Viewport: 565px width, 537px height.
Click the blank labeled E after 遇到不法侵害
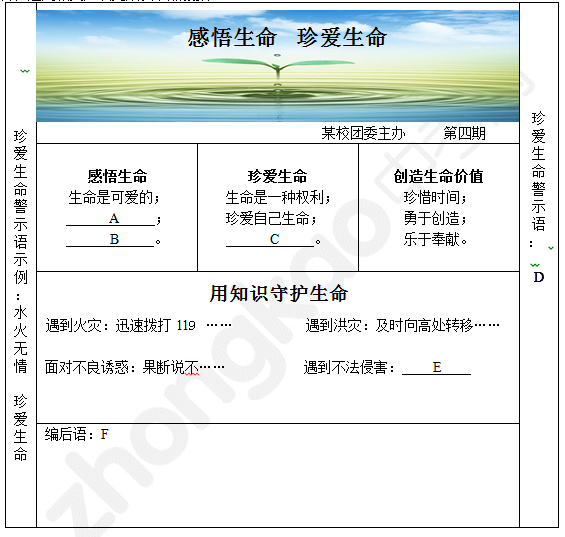tap(436, 368)
